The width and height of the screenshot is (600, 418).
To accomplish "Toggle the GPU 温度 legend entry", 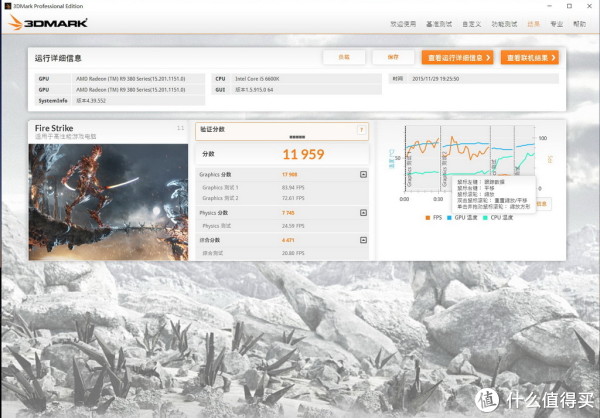I will pyautogui.click(x=462, y=217).
